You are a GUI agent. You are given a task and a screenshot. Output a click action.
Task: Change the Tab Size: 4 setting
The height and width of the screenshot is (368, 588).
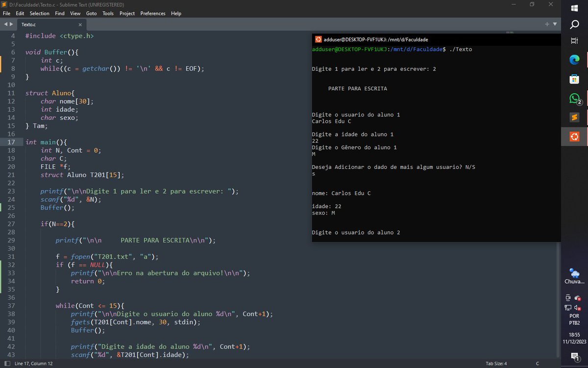[496, 363]
